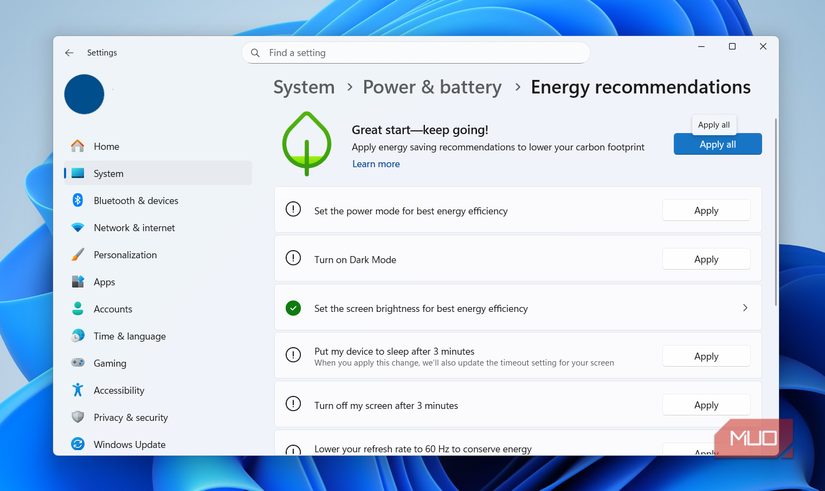Open Windows Update settings

(x=158, y=444)
